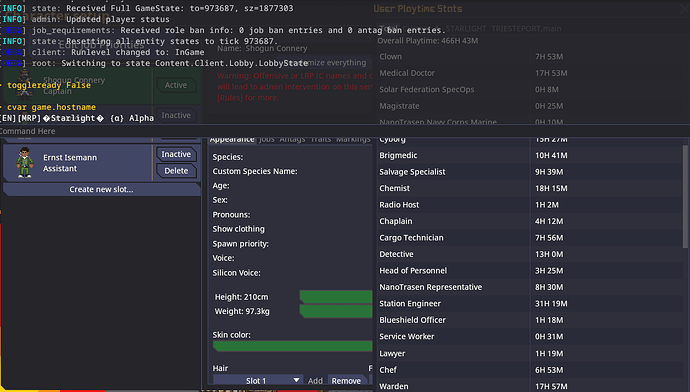Image resolution: width=690 pixels, height=392 pixels.
Task: Select the Radio Host row
Action: coord(530,205)
